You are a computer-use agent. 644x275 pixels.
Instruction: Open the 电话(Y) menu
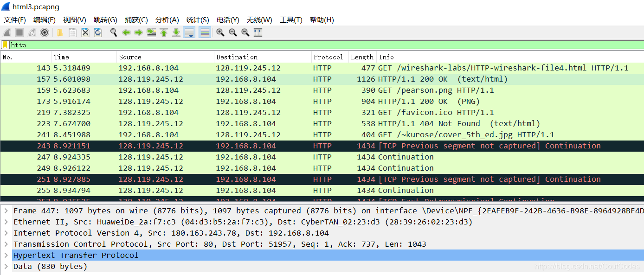coord(228,20)
